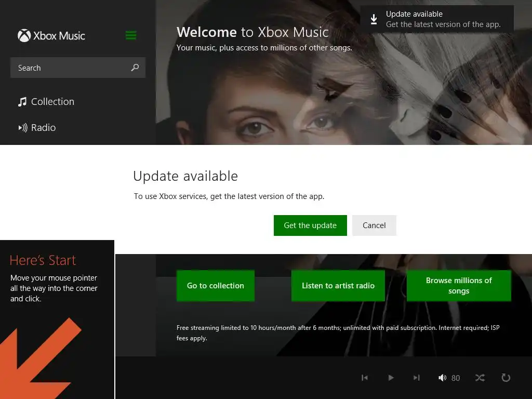
Task: Click Go to collection button
Action: tap(216, 286)
